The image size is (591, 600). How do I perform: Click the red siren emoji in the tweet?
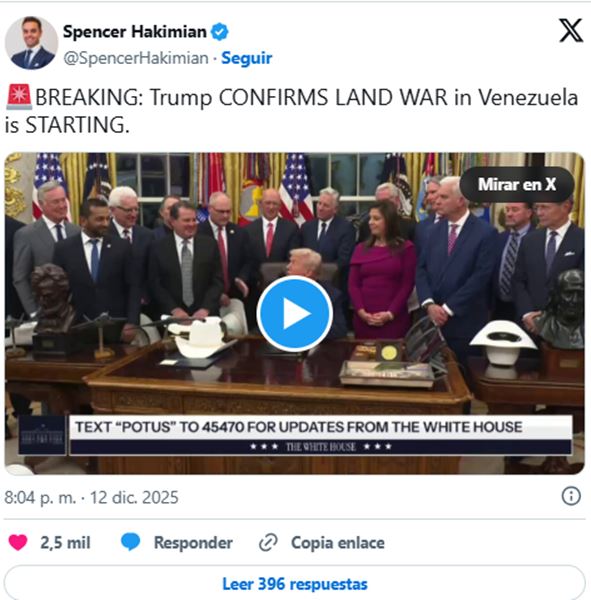(x=19, y=97)
